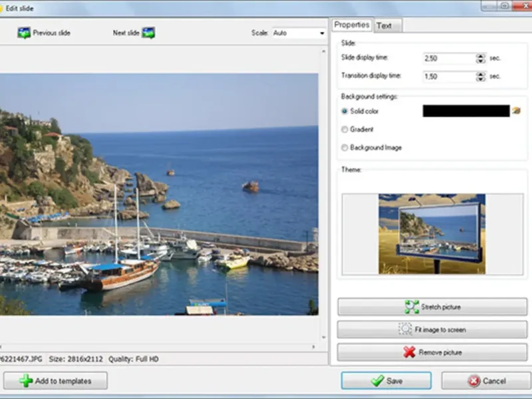532x399 pixels.
Task: Go to the Next slide
Action: (134, 33)
